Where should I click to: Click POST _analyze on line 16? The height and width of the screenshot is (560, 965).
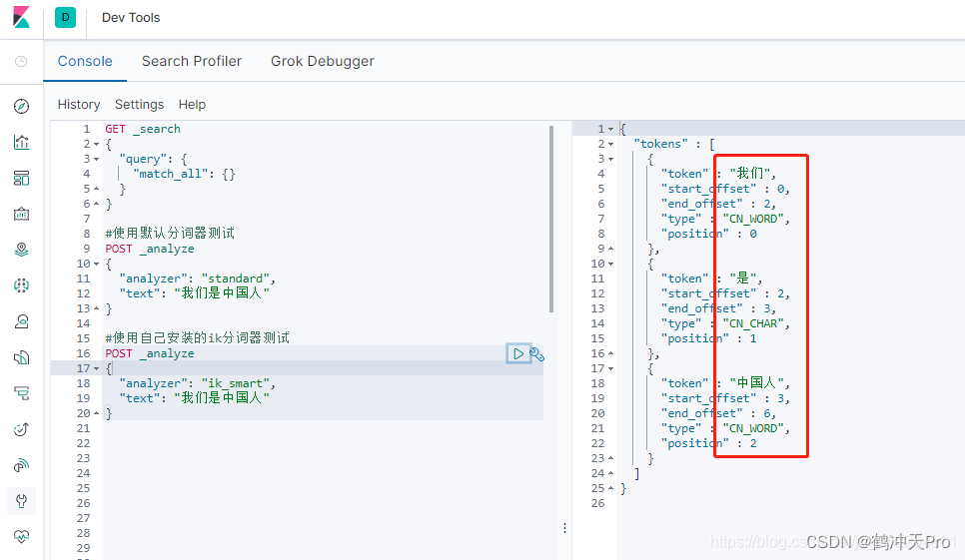150,353
